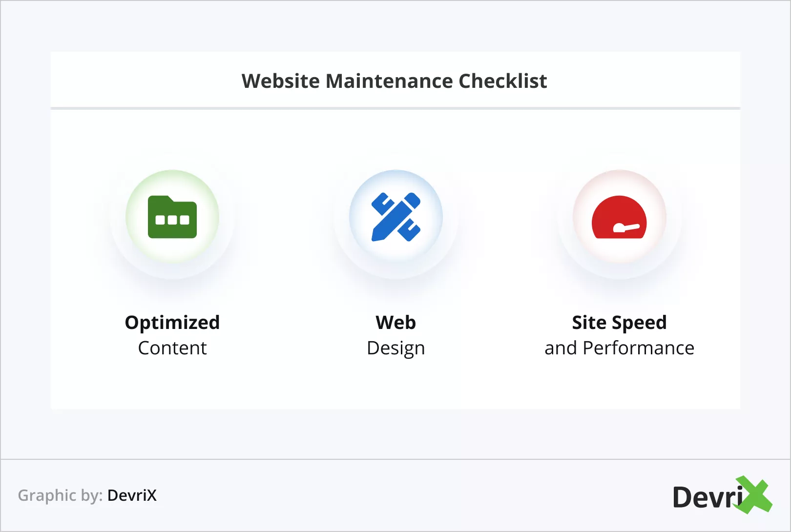Click the bold 'Web' label
This screenshot has height=532, width=791.
click(x=396, y=323)
